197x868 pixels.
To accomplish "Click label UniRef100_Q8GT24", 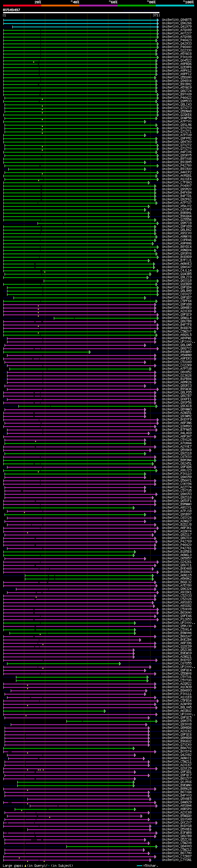I will (177, 91).
